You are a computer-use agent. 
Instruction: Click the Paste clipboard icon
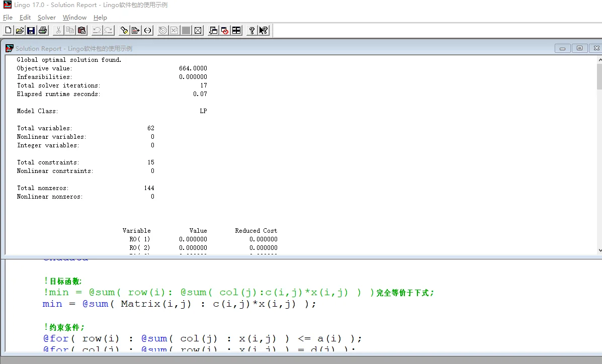pos(81,30)
